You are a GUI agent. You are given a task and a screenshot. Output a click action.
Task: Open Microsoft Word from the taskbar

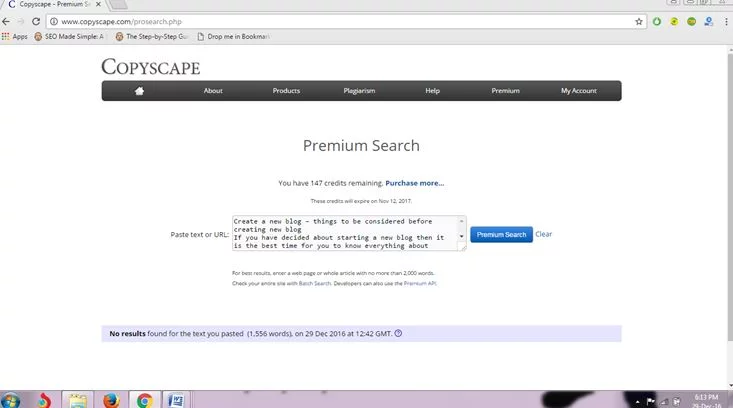pyautogui.click(x=176, y=401)
